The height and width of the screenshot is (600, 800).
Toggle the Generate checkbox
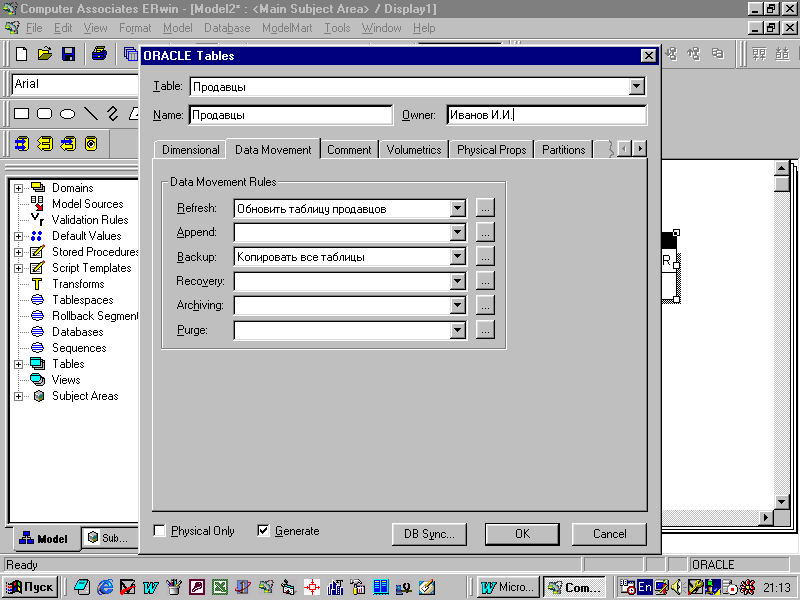[263, 531]
